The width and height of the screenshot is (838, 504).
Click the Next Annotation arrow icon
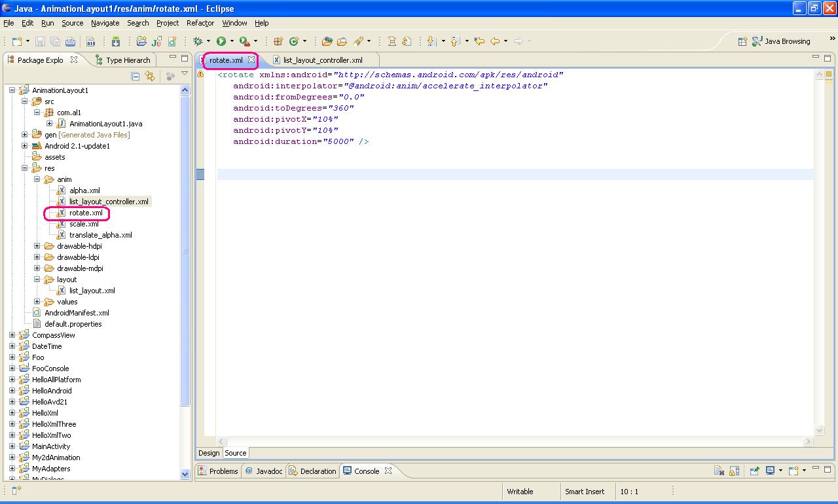[431, 41]
